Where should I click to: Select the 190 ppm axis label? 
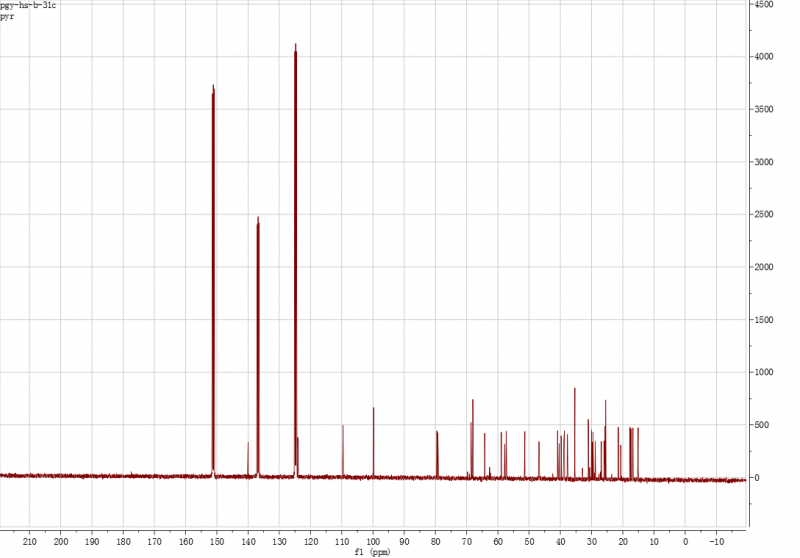[92, 542]
